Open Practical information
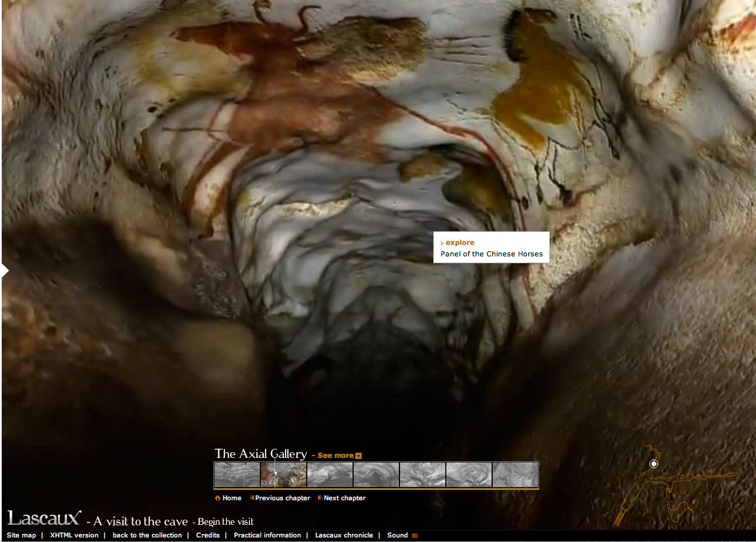Image resolution: width=756 pixels, height=542 pixels. pos(267,535)
